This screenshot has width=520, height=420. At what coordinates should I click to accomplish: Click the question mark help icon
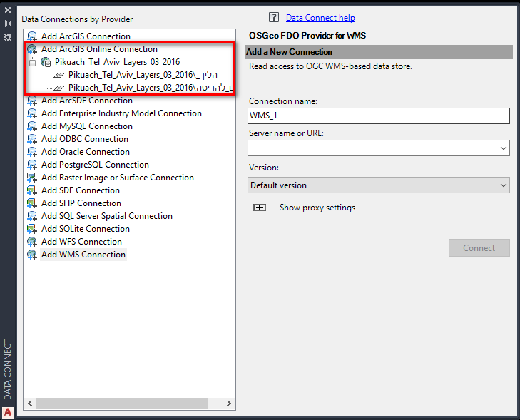[x=274, y=17]
